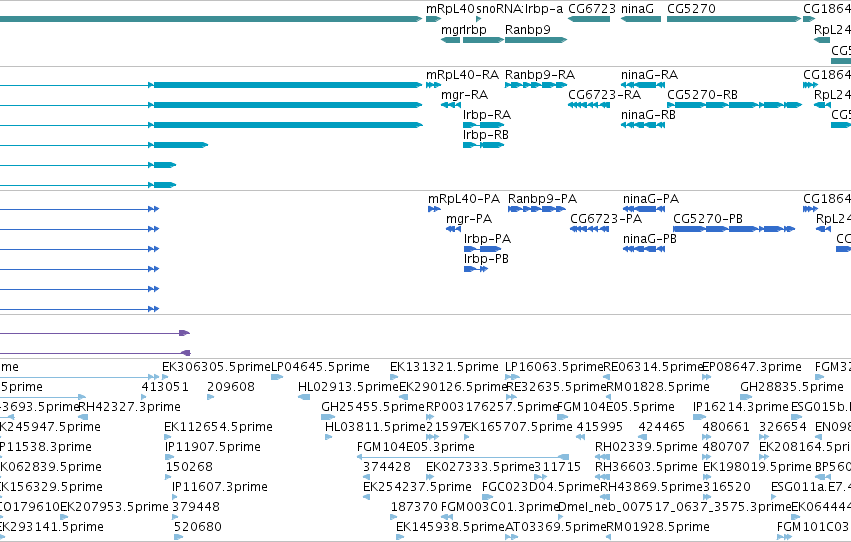Select EST label RE32635.5prime
The width and height of the screenshot is (851, 542).
point(556,387)
